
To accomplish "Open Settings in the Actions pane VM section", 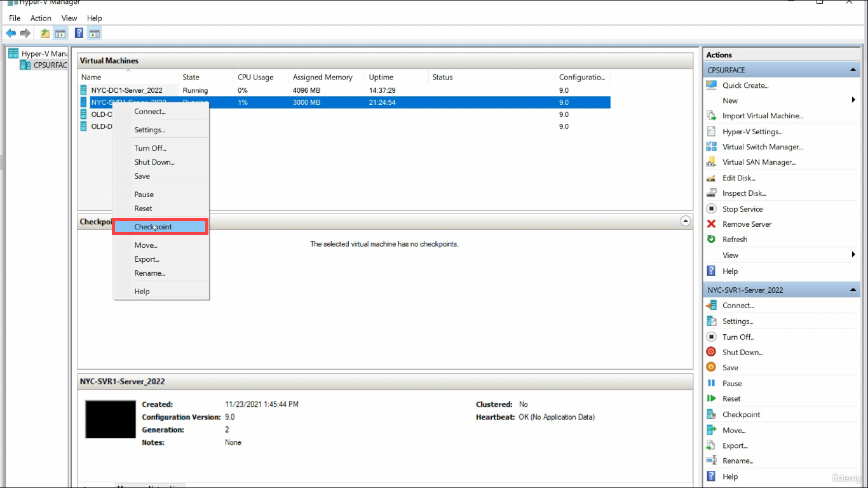I will tap(738, 322).
